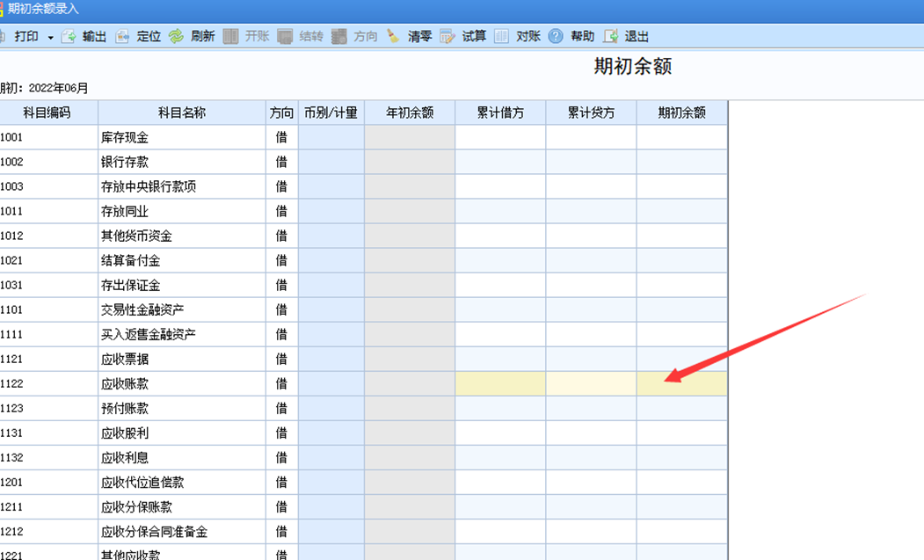The width and height of the screenshot is (924, 560).
Task: Expand the 打印 dropdown arrow
Action: [51, 38]
